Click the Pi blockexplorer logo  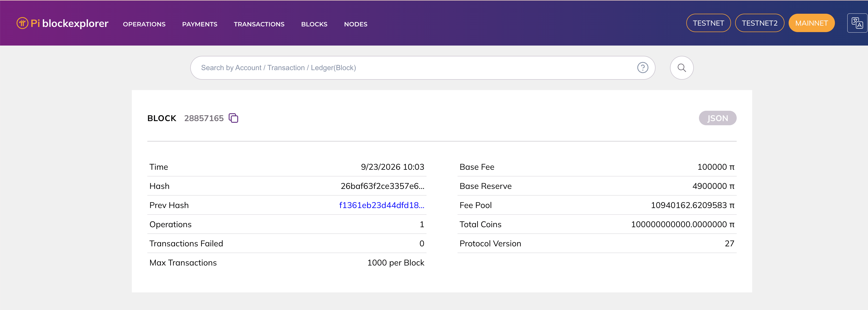62,23
